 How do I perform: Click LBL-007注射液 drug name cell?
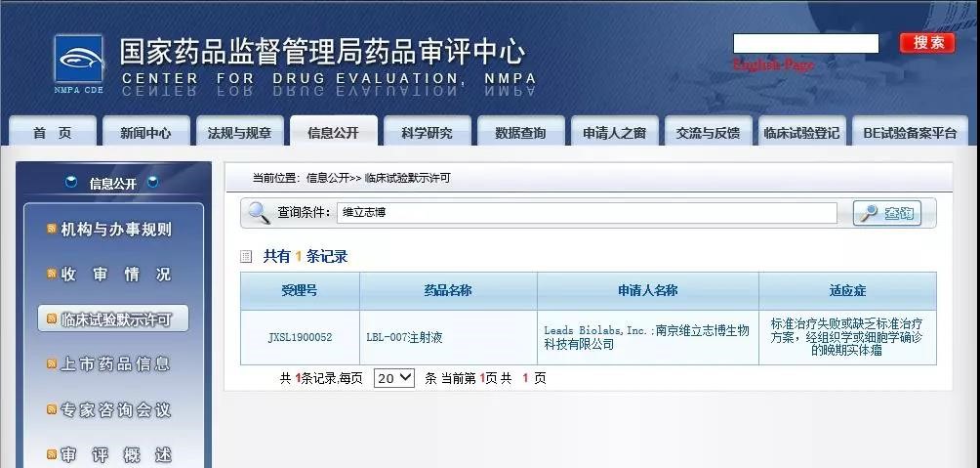pyautogui.click(x=448, y=337)
